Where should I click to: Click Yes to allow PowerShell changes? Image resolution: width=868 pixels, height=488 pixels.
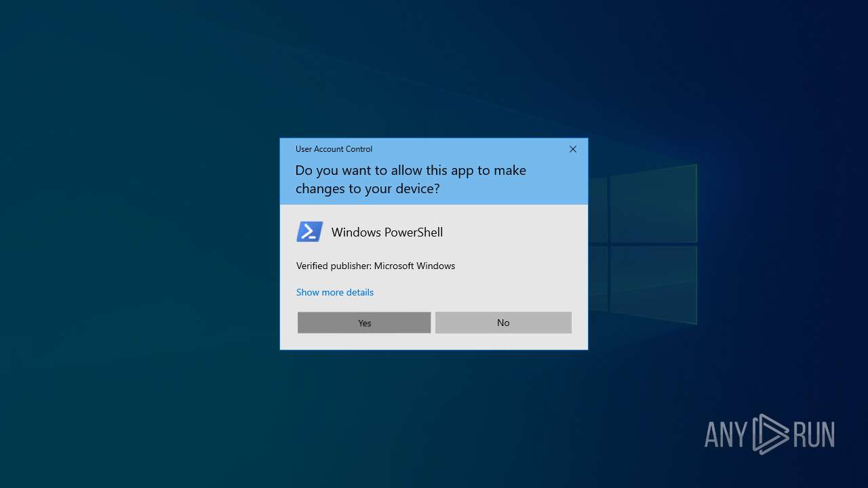pyautogui.click(x=364, y=323)
